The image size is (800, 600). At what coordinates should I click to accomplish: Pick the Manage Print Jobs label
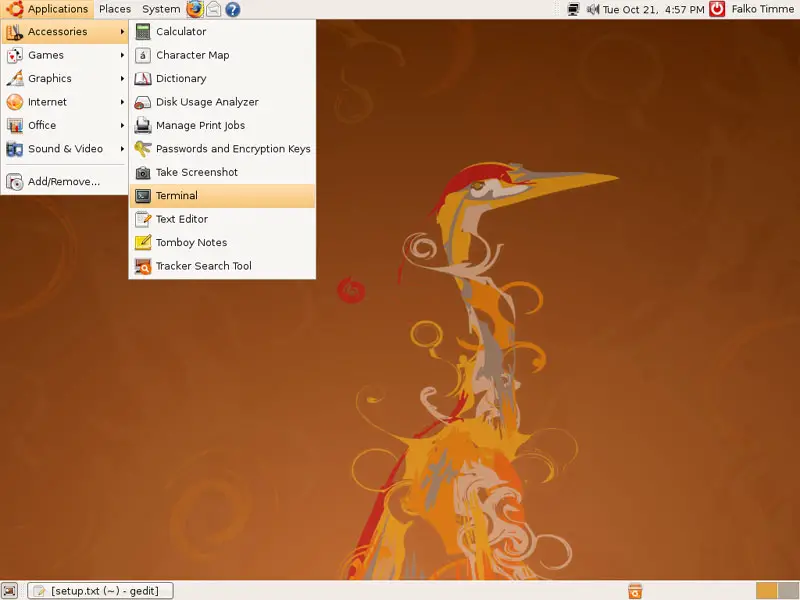(201, 126)
